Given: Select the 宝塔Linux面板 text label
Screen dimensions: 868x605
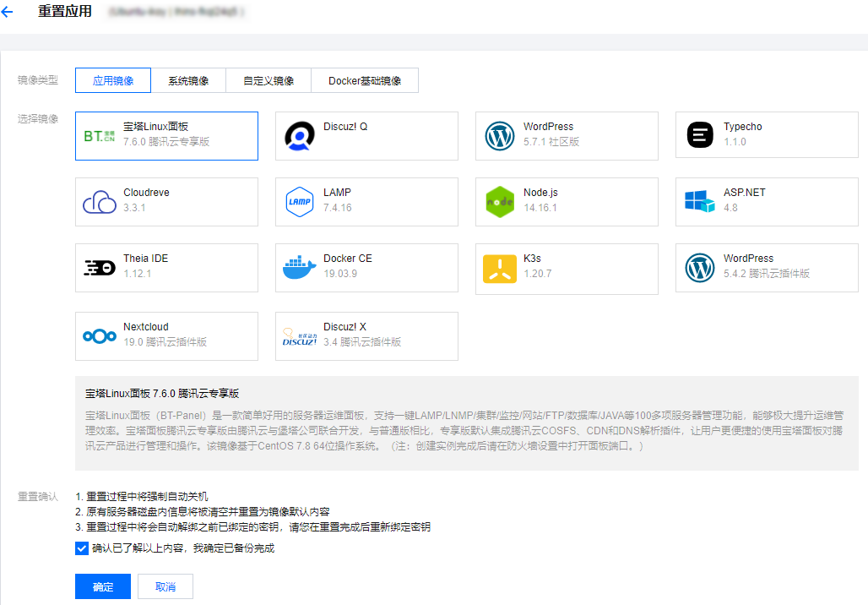Looking at the screenshot, I should 155,126.
